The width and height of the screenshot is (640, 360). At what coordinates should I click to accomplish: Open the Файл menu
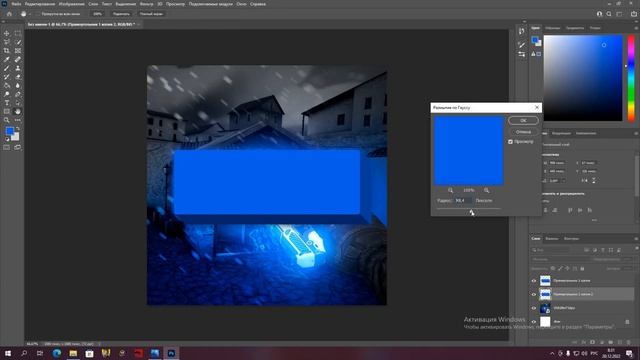coord(16,4)
